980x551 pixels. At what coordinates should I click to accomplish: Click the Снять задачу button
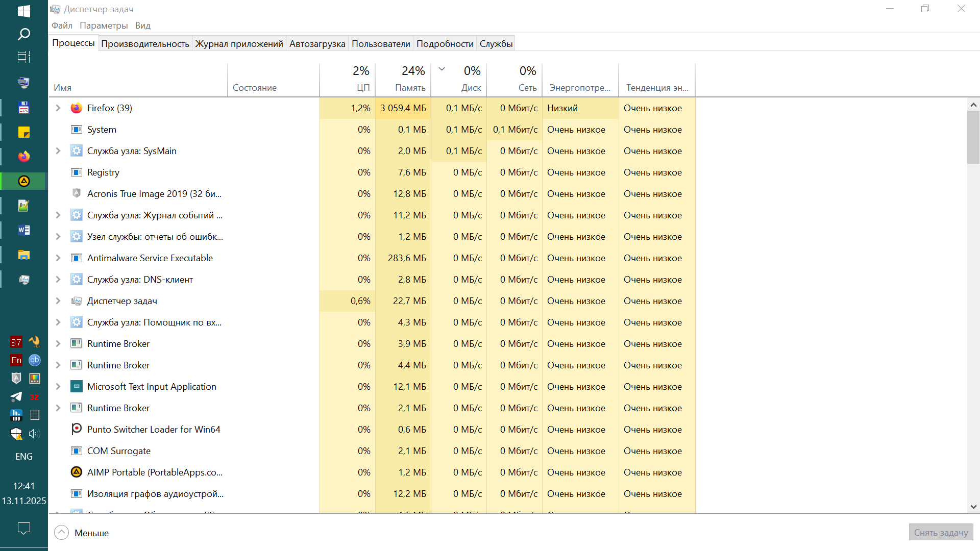pos(941,533)
